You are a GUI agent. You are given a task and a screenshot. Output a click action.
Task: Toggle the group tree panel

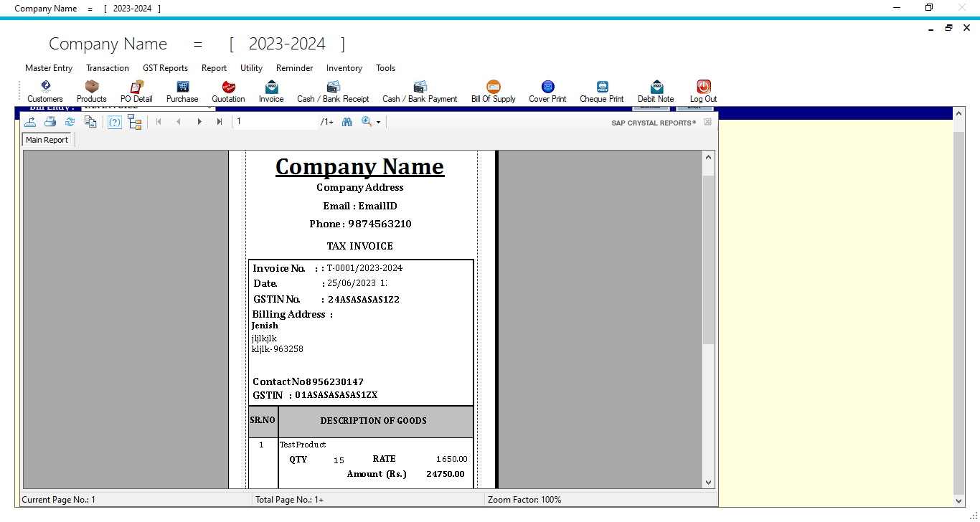pos(135,121)
